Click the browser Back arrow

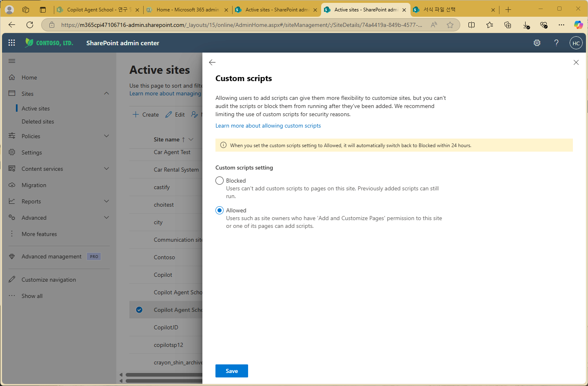coord(11,25)
